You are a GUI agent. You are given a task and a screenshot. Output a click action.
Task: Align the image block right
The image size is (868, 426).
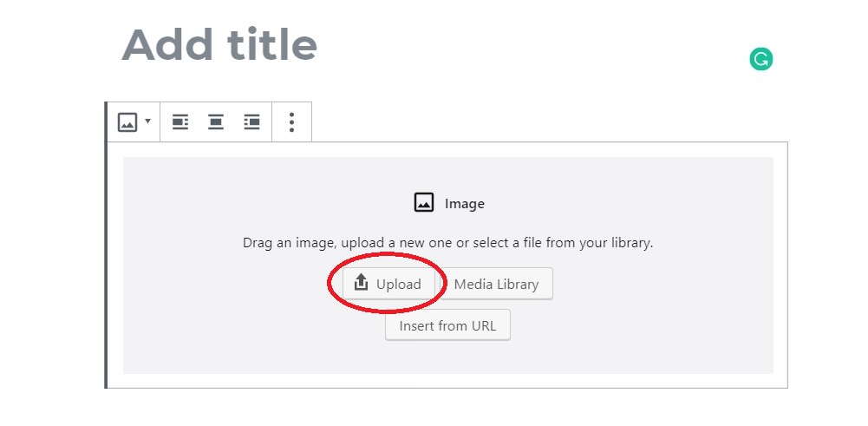point(251,122)
